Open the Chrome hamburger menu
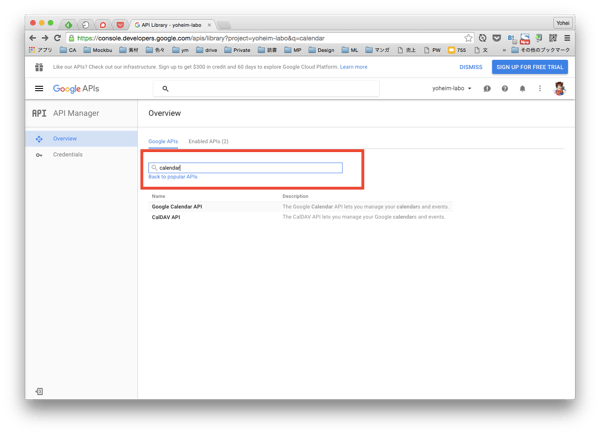This screenshot has width=600, height=435. (x=567, y=38)
